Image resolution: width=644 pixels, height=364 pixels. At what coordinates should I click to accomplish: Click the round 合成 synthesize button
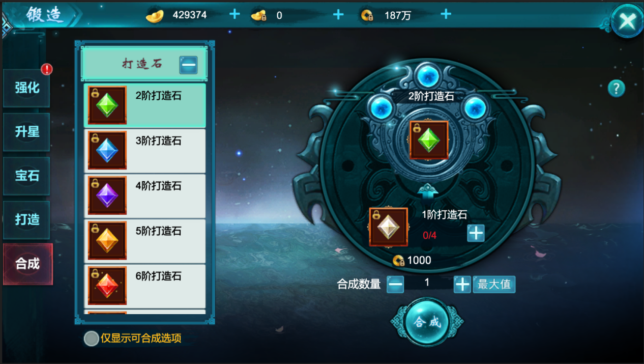(x=427, y=322)
